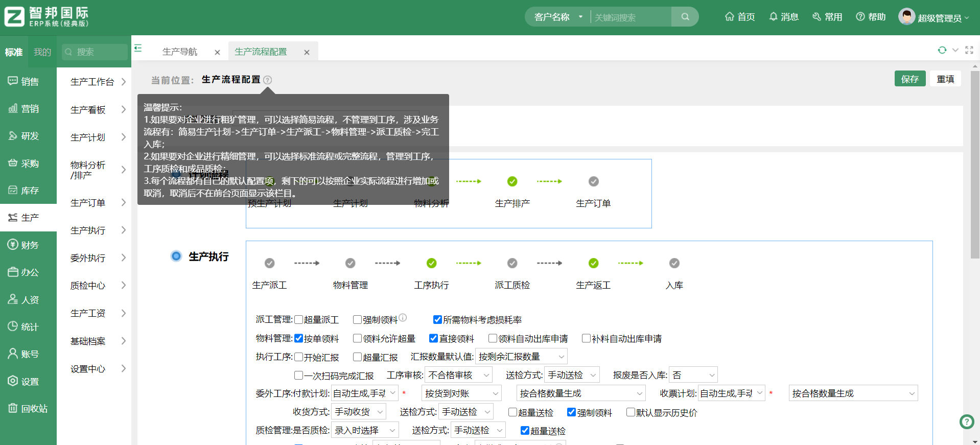Viewport: 980px width, 445px height.
Task: Open the 库存 inventory module
Action: (x=24, y=191)
